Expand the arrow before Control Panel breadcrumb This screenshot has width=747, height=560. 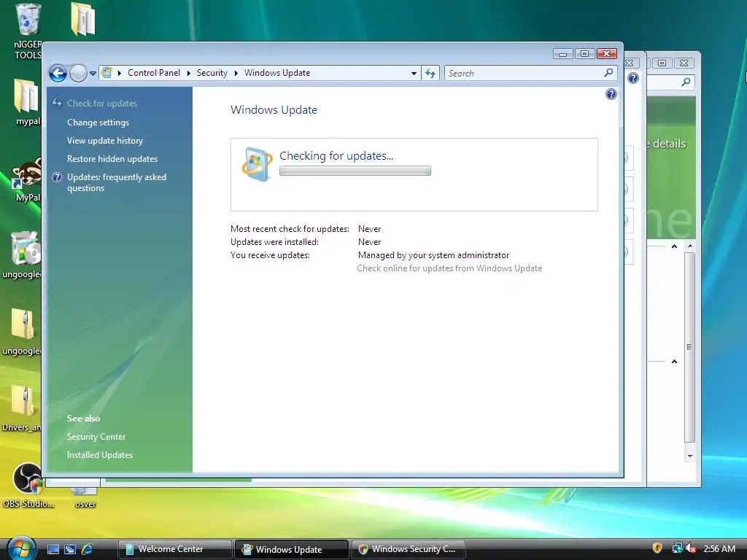click(x=119, y=73)
